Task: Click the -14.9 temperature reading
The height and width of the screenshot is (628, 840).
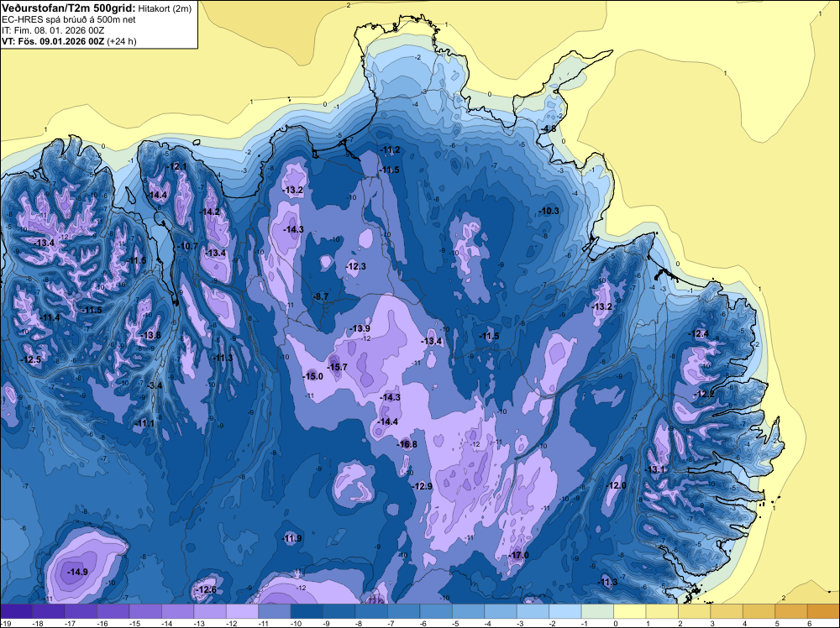Action: tap(77, 572)
